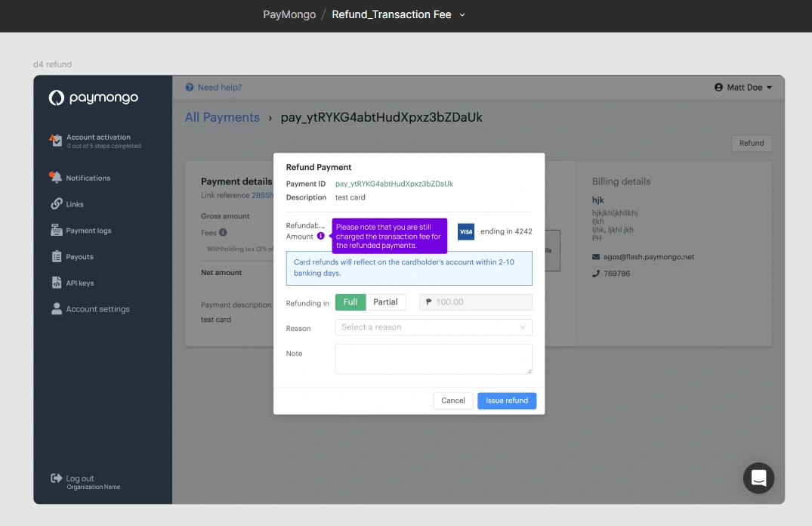Click the Payment logs register icon

(57, 230)
